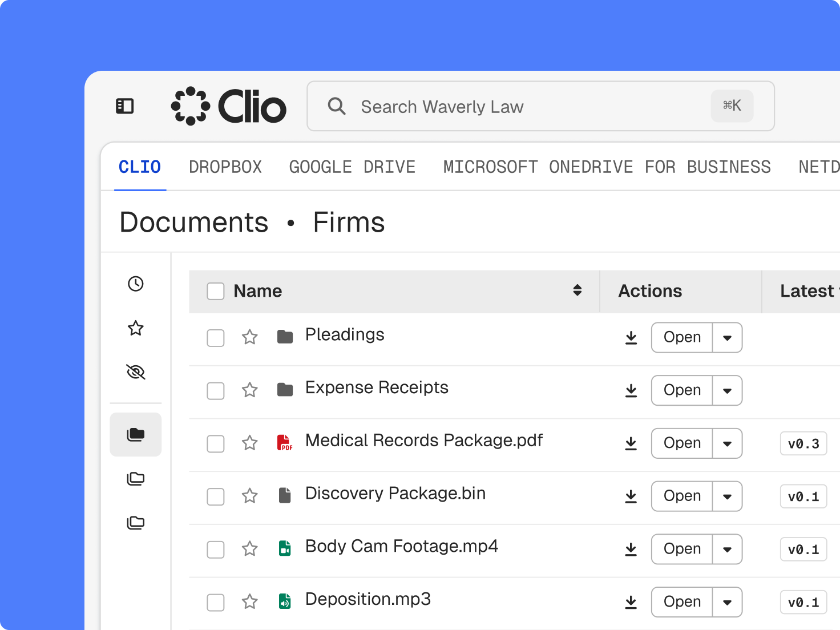This screenshot has width=840, height=630.
Task: Tick the select-all checkbox in header
Action: point(216,291)
